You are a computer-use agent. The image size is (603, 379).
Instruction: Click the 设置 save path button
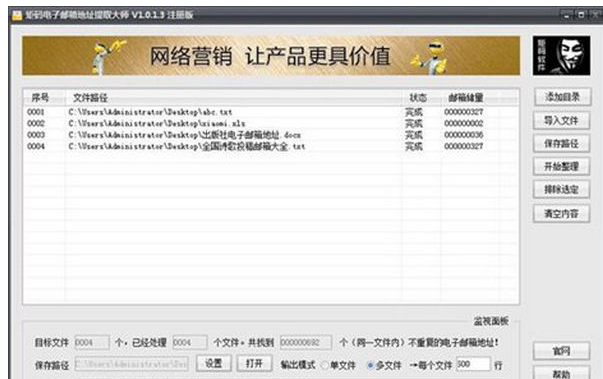click(213, 363)
